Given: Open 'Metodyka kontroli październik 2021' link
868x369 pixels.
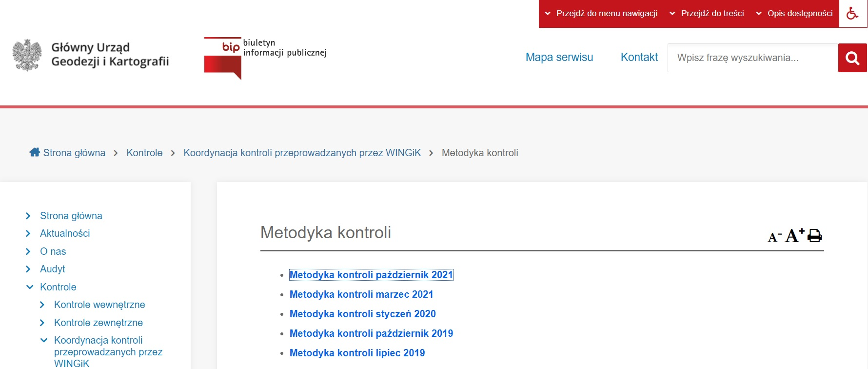Looking at the screenshot, I should click(371, 275).
